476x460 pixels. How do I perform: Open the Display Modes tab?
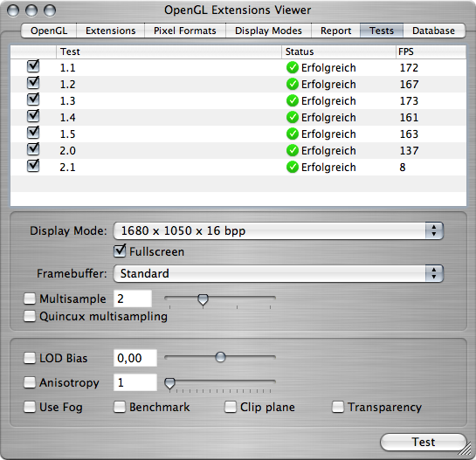coord(268,31)
